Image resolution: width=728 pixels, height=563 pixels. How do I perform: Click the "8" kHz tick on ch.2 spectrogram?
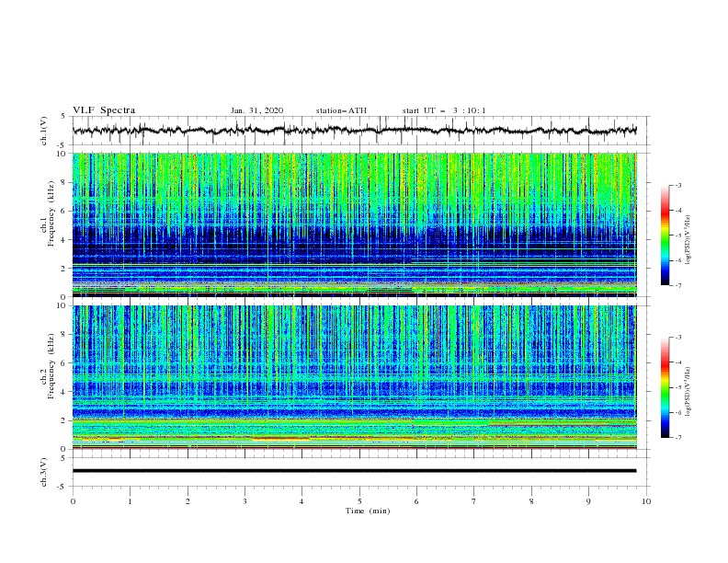(64, 335)
